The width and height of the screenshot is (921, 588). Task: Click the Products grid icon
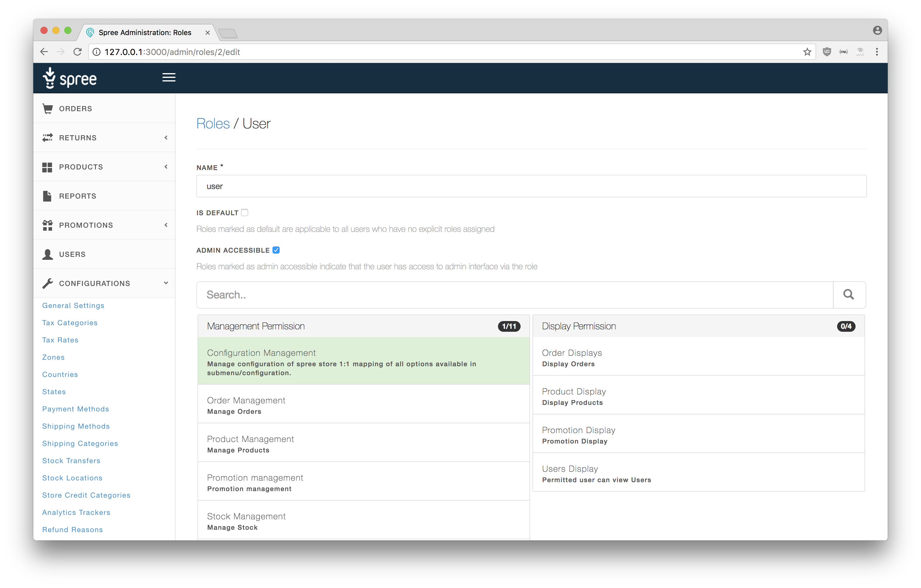click(47, 167)
